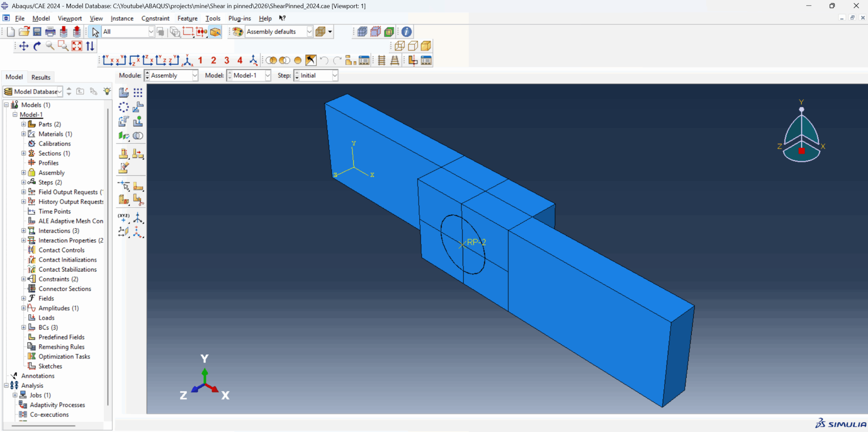Screen dimensions: 868x432
Task: Select the Create Instance tool
Action: [x=124, y=92]
